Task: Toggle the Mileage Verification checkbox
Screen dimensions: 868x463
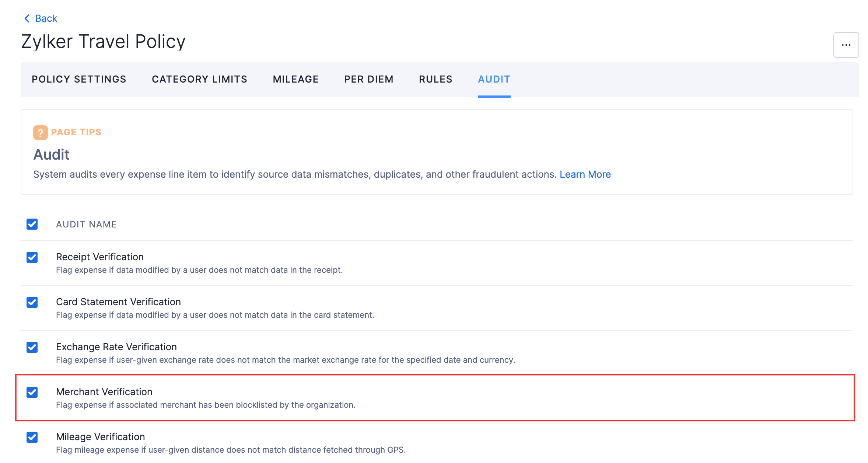Action: pos(32,437)
